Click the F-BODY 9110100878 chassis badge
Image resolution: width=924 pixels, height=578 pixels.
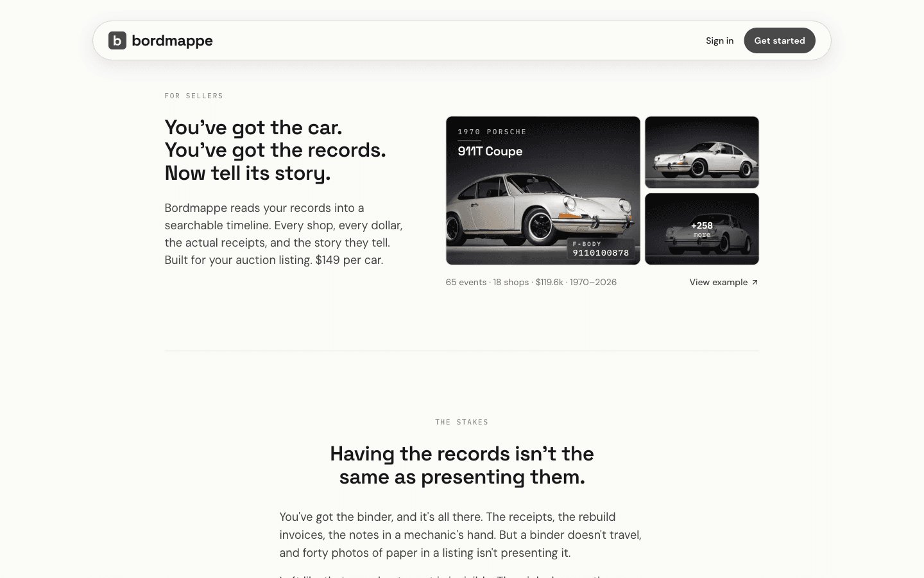click(601, 249)
